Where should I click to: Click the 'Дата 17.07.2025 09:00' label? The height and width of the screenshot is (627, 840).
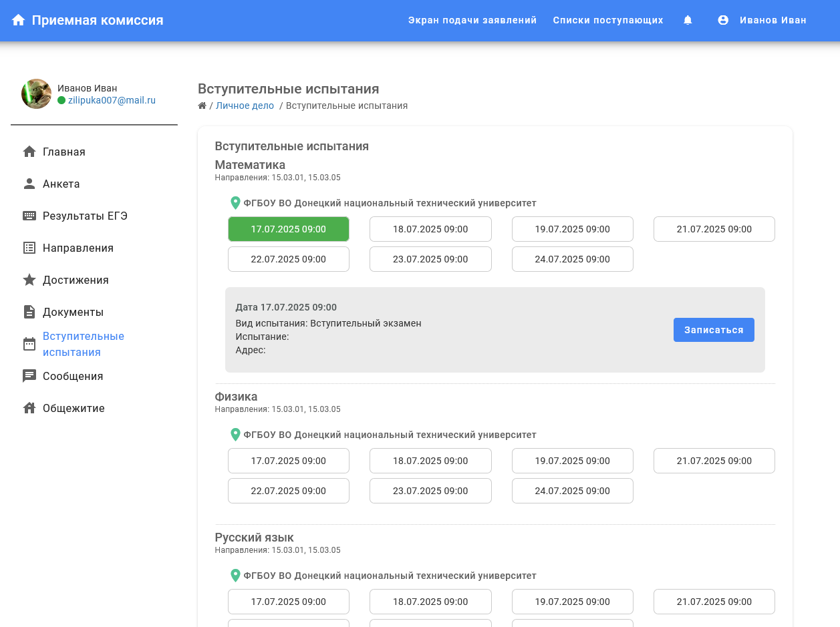pos(286,307)
